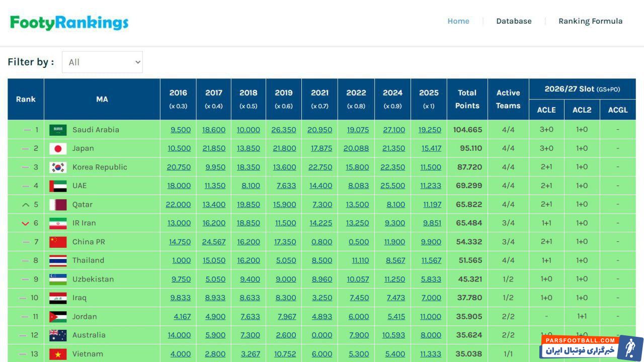Click the Japan flag icon
644x362 pixels.
[x=58, y=148]
